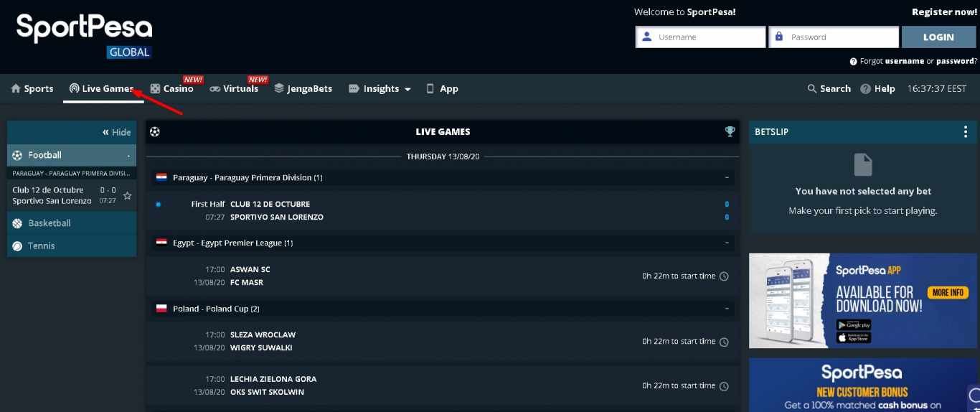The image size is (980, 412).
Task: Click the LOGIN button
Action: (x=938, y=37)
